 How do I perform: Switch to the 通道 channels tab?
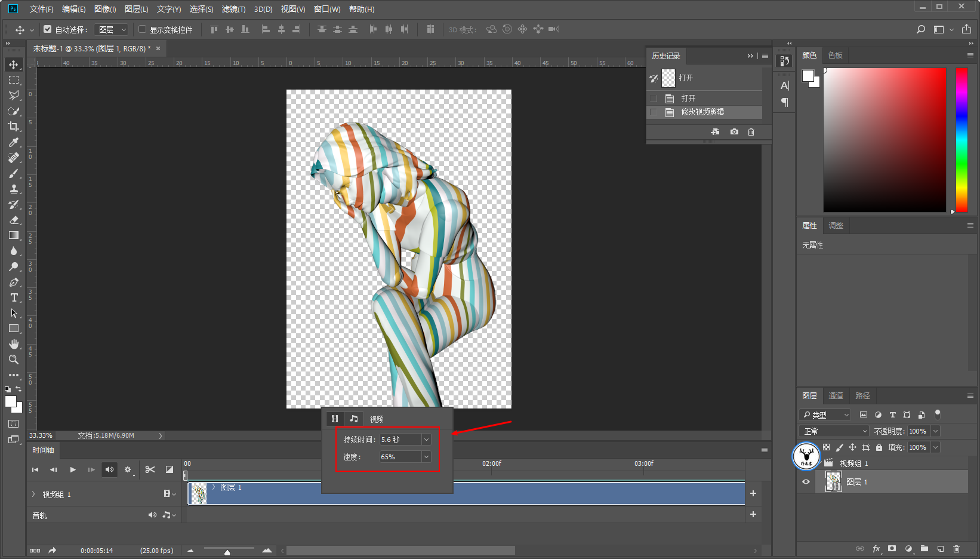[x=836, y=395]
